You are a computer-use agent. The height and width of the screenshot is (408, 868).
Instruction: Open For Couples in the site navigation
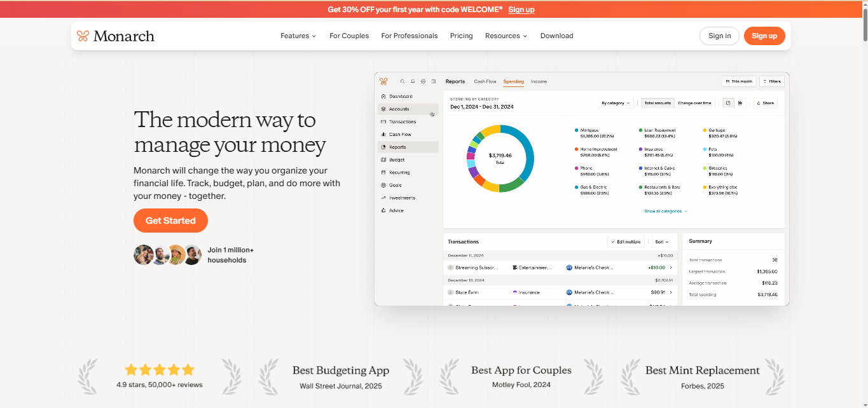(x=349, y=36)
